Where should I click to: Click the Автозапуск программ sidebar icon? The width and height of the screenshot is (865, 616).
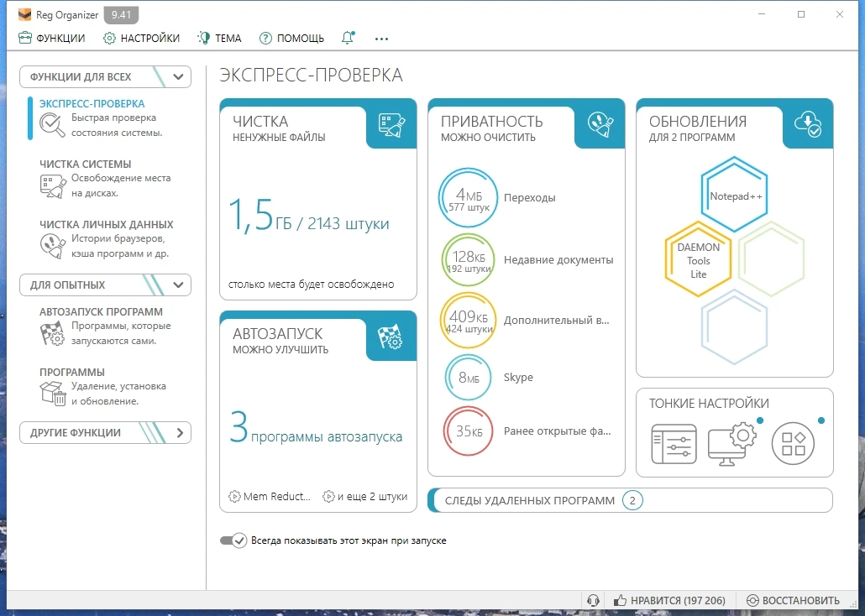[52, 333]
